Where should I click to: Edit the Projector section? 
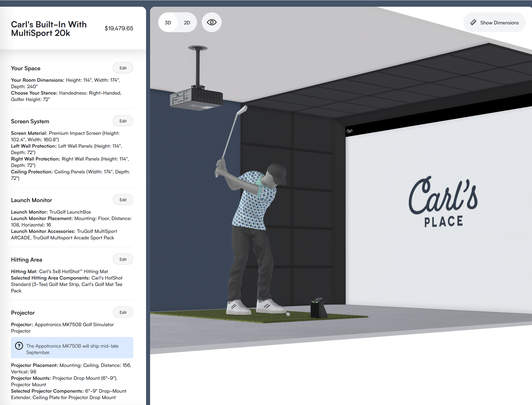coord(123,313)
